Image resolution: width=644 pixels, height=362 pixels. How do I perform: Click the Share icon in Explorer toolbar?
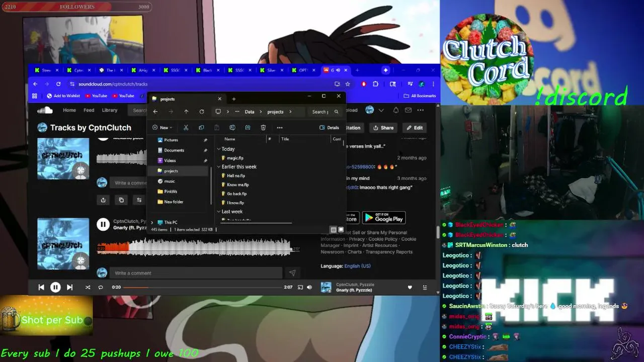pyautogui.click(x=248, y=128)
